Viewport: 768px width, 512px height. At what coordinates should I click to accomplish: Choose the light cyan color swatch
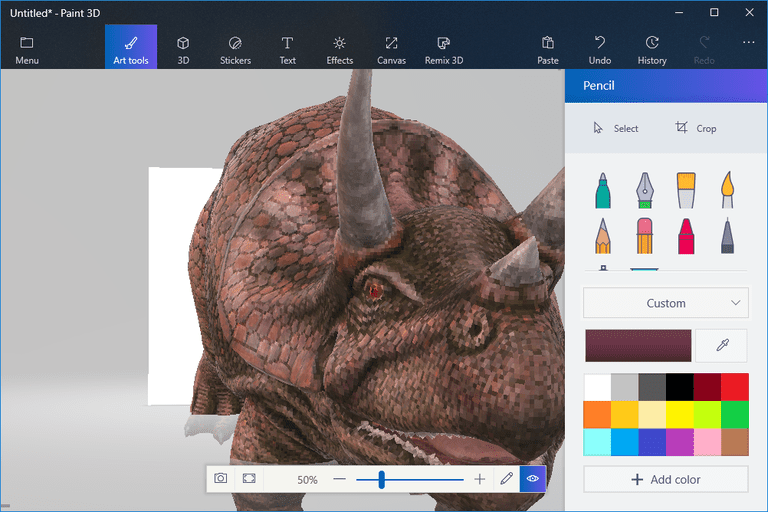(x=597, y=442)
